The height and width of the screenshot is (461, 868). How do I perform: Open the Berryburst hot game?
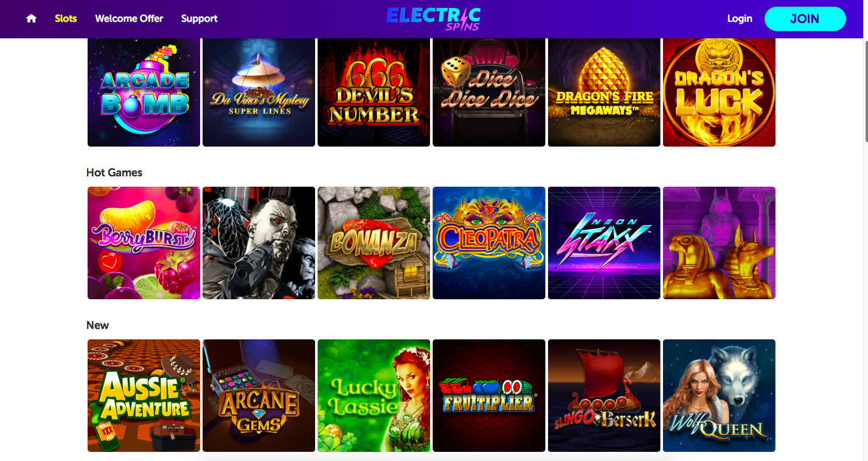(144, 243)
